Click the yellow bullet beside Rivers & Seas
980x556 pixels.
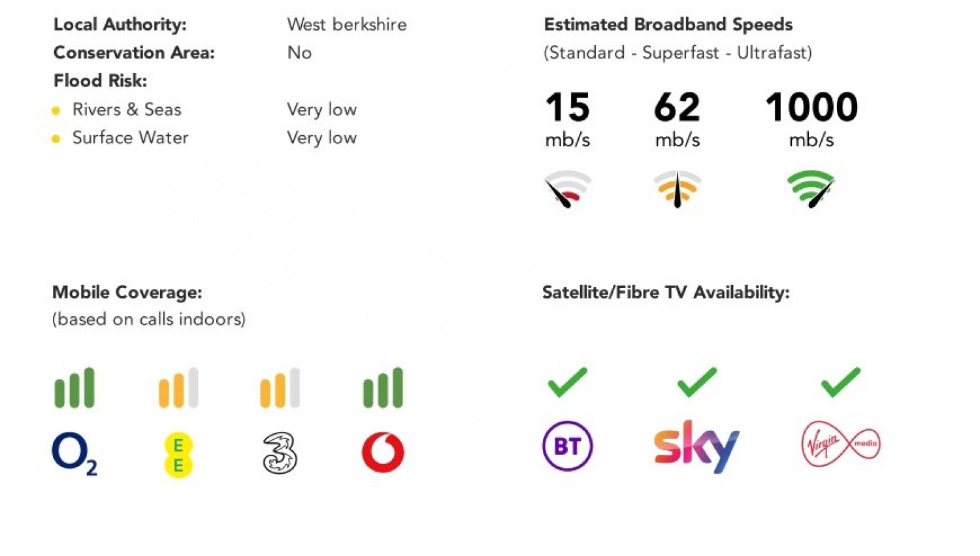point(56,110)
